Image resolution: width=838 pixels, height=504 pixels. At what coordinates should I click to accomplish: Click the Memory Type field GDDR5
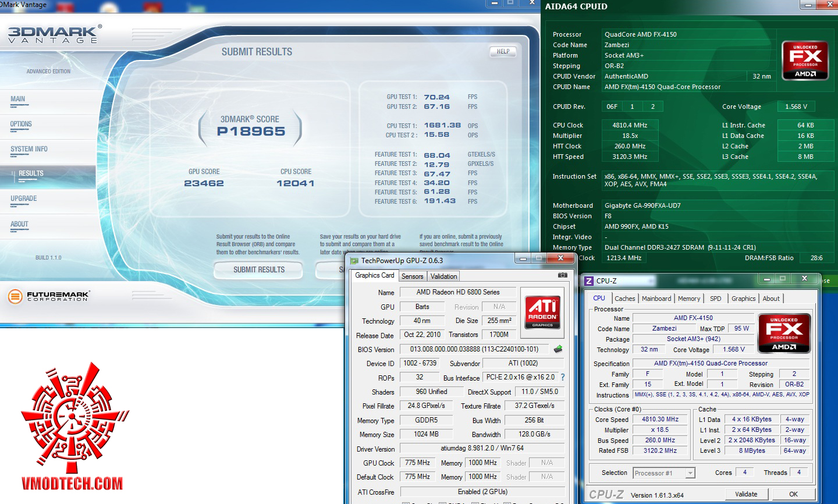coord(427,420)
